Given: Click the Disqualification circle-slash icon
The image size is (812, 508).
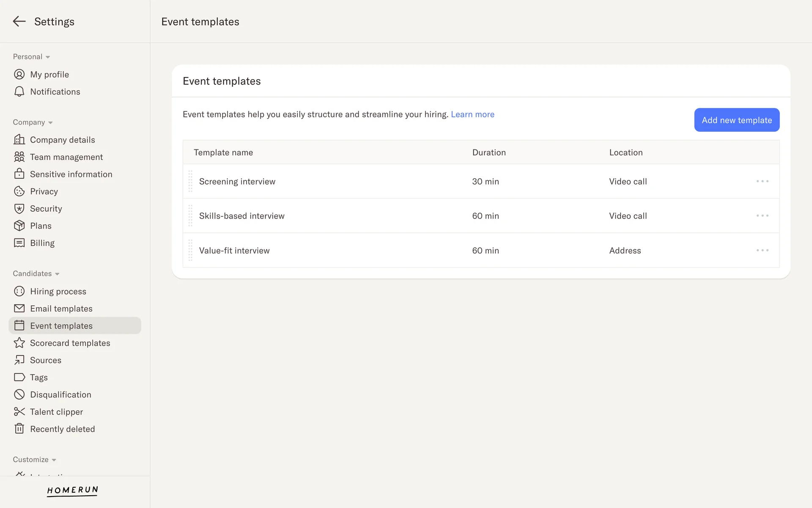Looking at the screenshot, I should pyautogui.click(x=19, y=395).
